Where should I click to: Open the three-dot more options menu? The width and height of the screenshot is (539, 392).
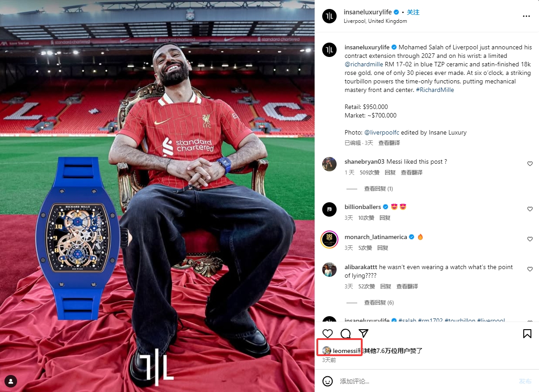[526, 16]
